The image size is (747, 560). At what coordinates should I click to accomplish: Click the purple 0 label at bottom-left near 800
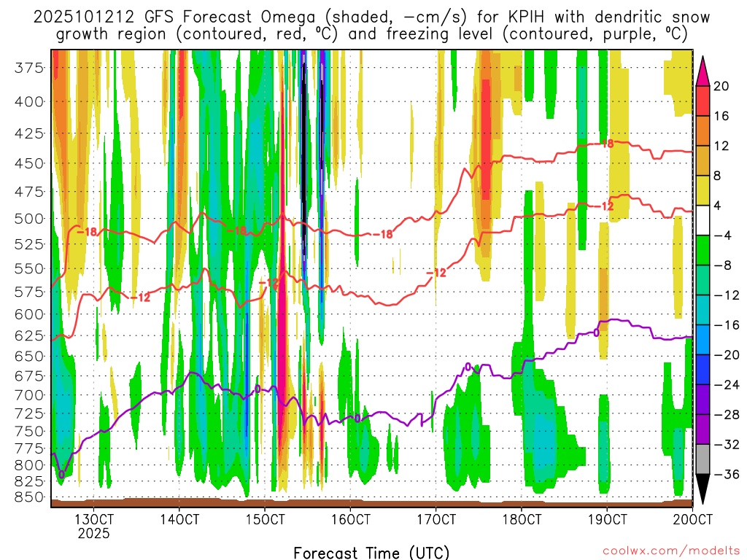point(61,474)
